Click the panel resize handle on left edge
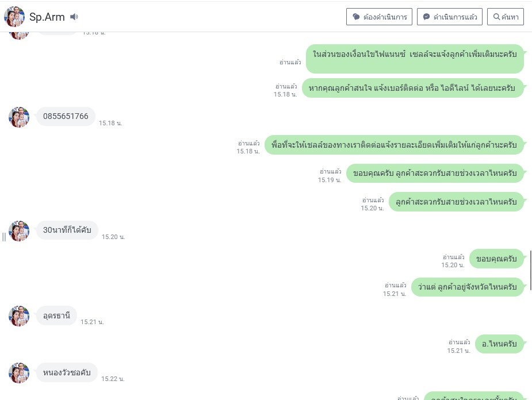 (x=3, y=237)
